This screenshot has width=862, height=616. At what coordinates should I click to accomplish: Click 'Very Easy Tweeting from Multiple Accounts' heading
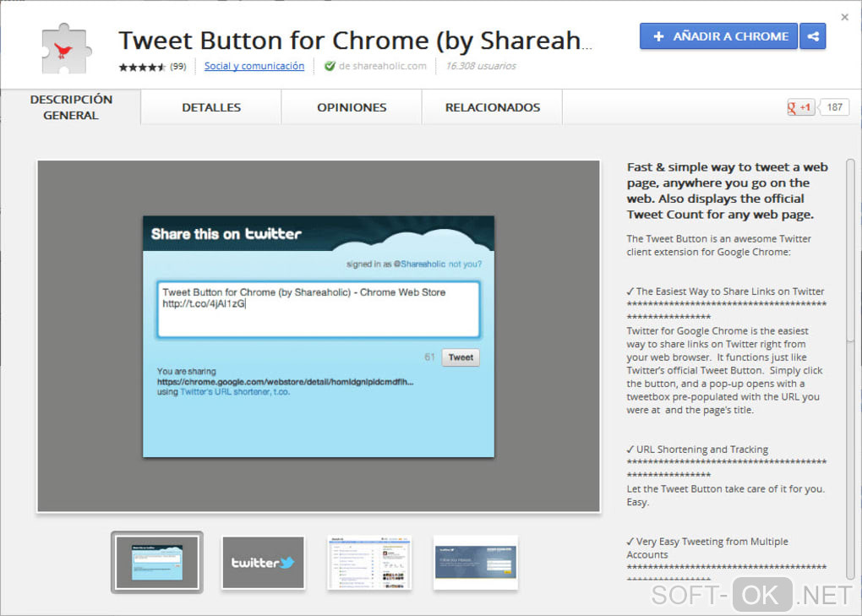707,548
